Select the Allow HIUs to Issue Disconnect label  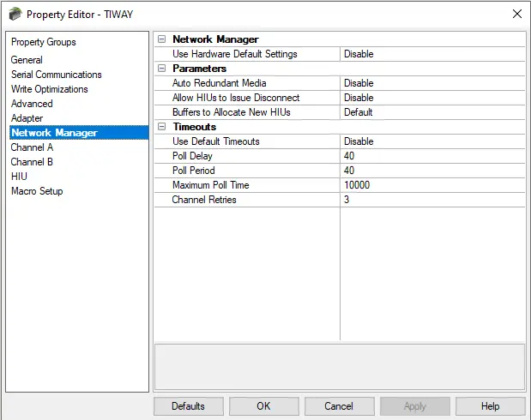(236, 98)
